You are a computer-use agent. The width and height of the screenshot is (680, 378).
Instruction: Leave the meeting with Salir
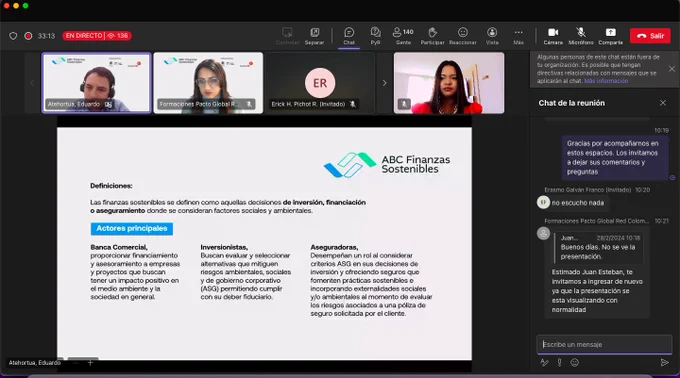tap(650, 36)
